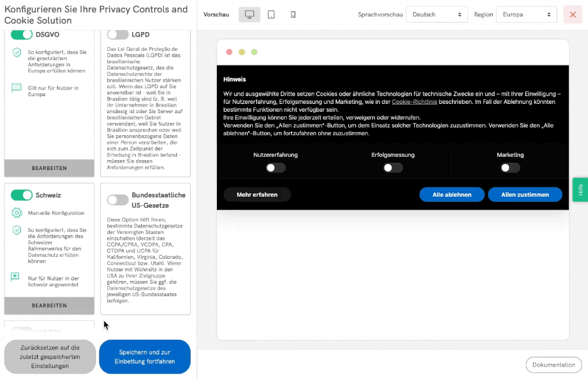This screenshot has width=588, height=379.
Task: Open the Sprachvorschau Deutsch dropdown
Action: 436,14
